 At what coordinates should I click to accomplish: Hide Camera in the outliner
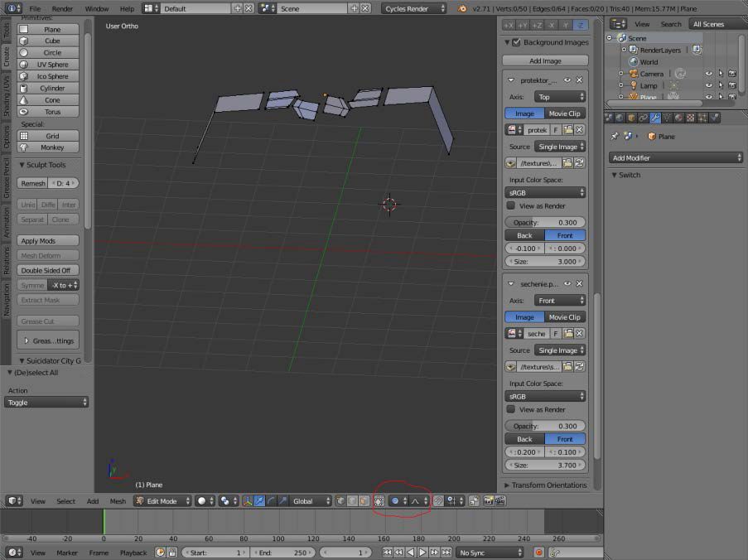coord(709,74)
